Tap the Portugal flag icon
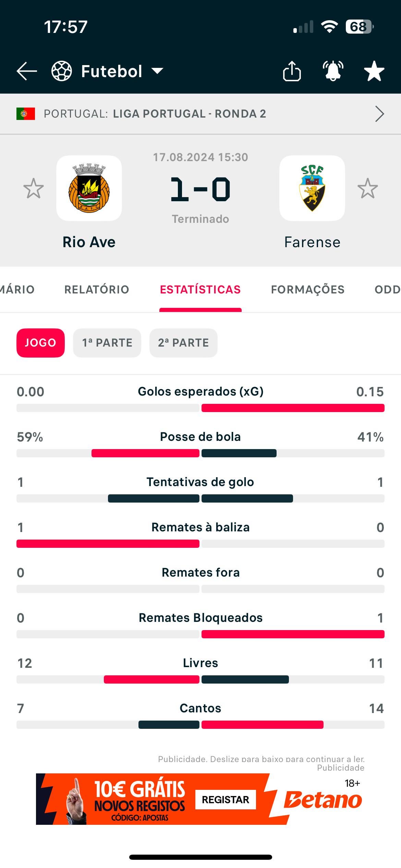The width and height of the screenshot is (401, 868). click(x=26, y=114)
